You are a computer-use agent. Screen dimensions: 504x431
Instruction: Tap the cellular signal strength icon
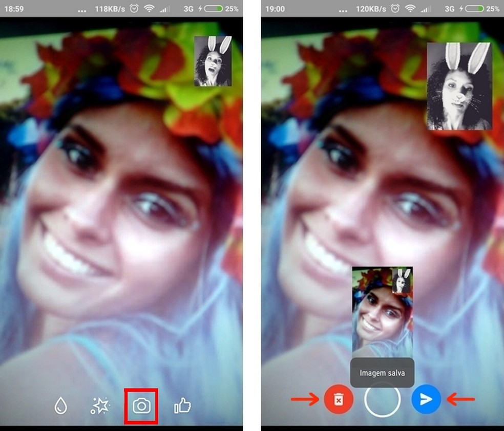(165, 8)
